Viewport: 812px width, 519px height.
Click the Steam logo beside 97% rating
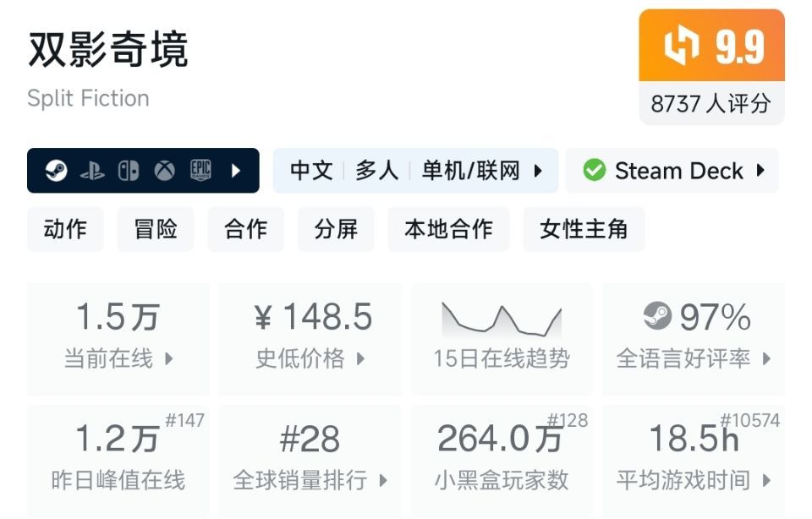tap(658, 317)
